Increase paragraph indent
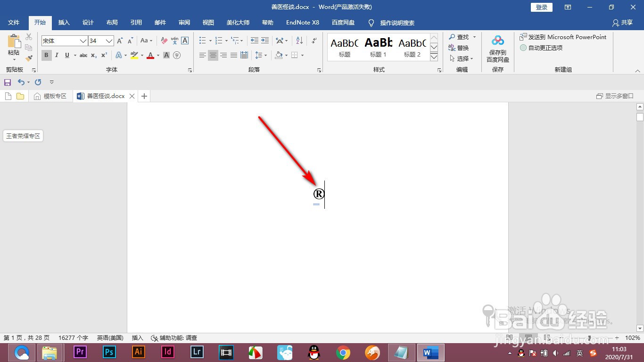Viewport: 644px width, 362px height. pos(265,41)
